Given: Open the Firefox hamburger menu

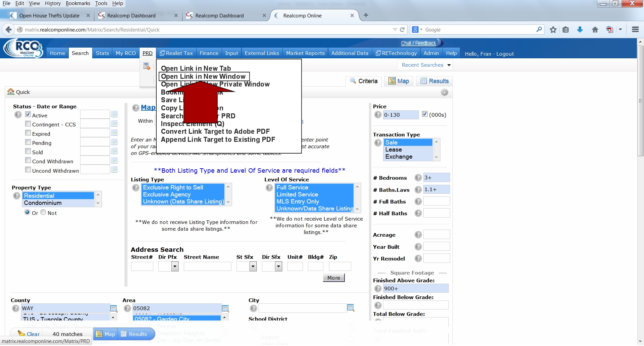Looking at the screenshot, I should (635, 30).
